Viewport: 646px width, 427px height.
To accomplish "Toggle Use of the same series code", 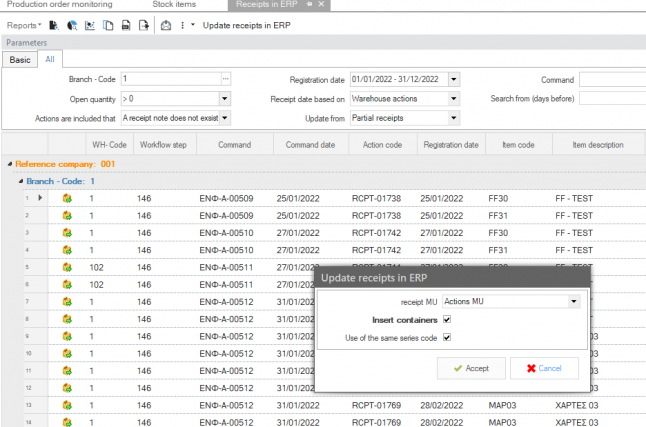I will pos(447,338).
